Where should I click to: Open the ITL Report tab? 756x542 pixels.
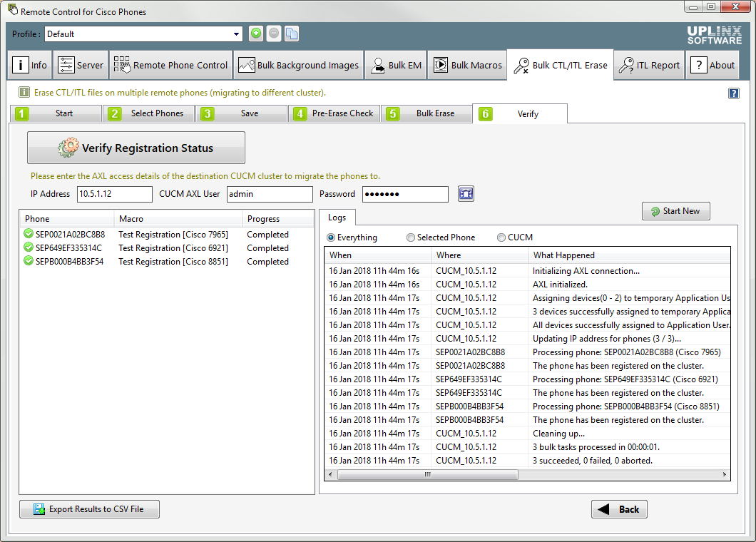(650, 65)
